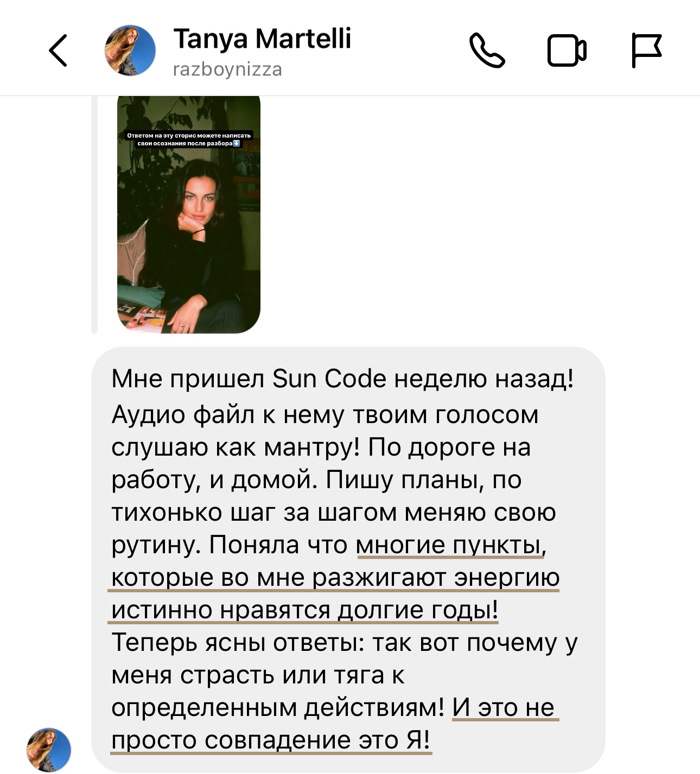This screenshot has height=774, width=700.
Task: Start an audio call with the phone icon
Action: point(487,50)
